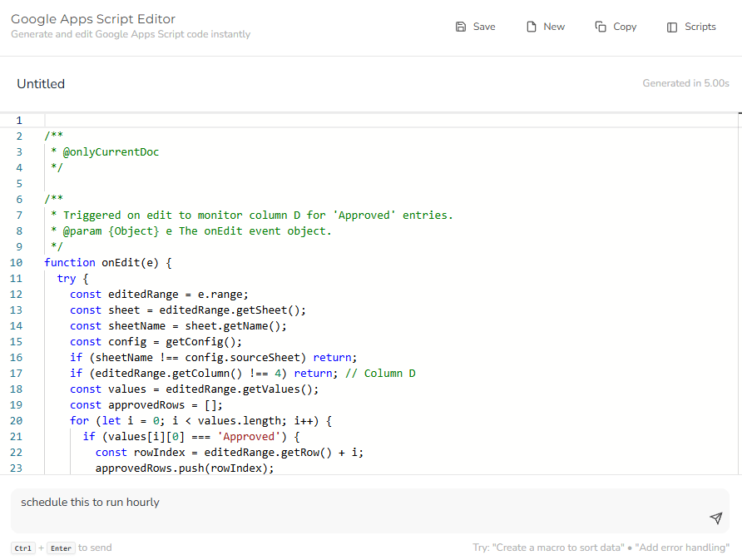
Task: Click the Untitled script title
Action: pos(41,83)
